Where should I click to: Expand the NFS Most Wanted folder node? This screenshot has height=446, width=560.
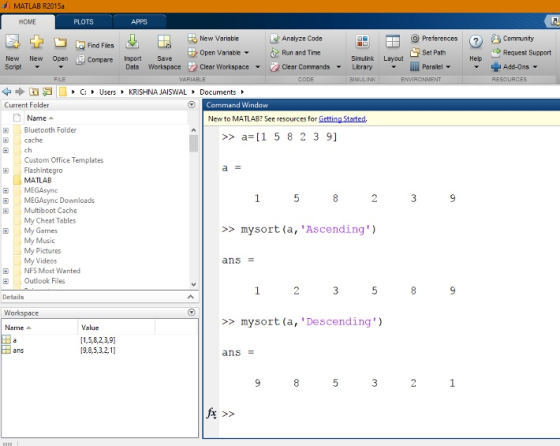point(6,271)
